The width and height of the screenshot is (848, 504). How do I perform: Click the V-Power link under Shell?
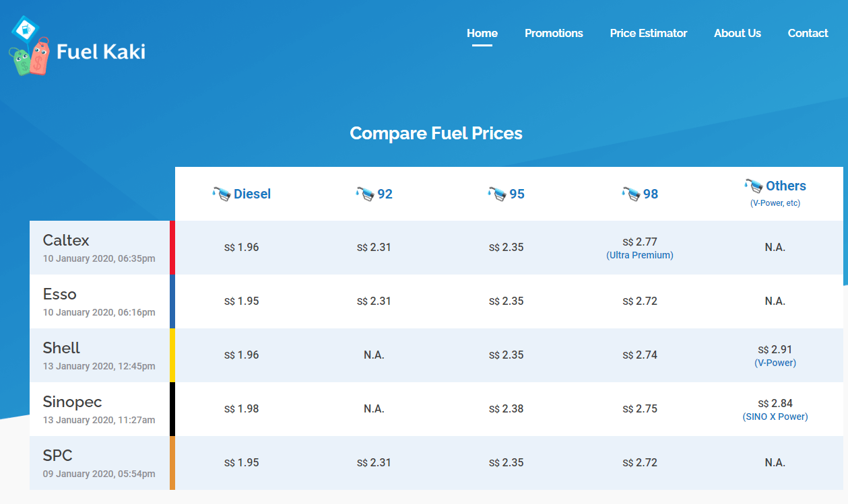775,362
